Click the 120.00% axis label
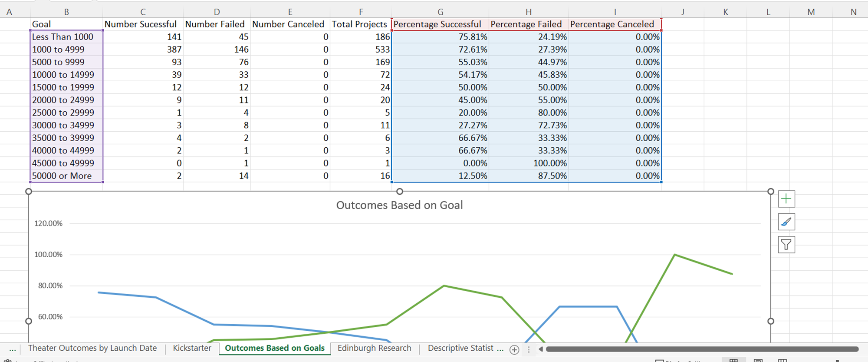This screenshot has width=868, height=362. pyautogui.click(x=48, y=223)
